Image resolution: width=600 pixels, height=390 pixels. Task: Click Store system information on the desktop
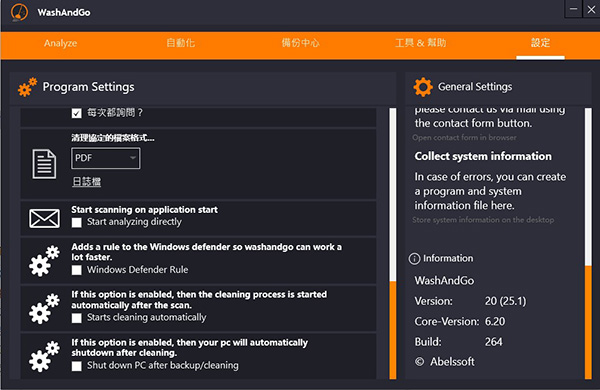(483, 220)
